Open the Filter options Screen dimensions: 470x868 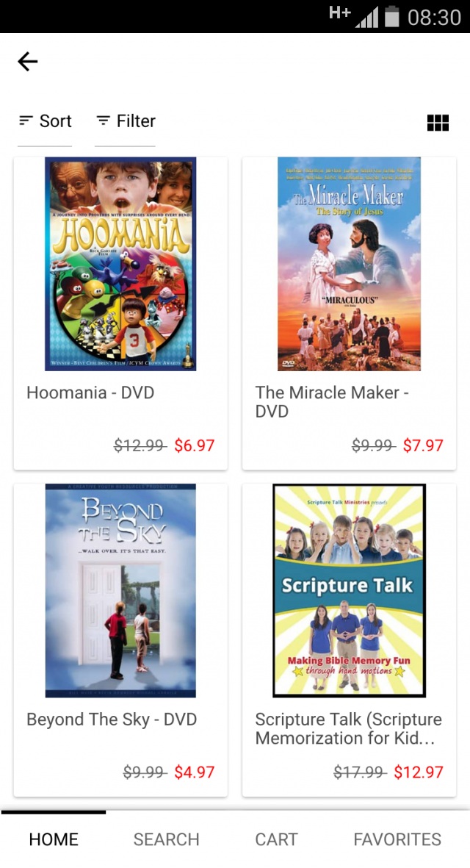pyautogui.click(x=126, y=121)
